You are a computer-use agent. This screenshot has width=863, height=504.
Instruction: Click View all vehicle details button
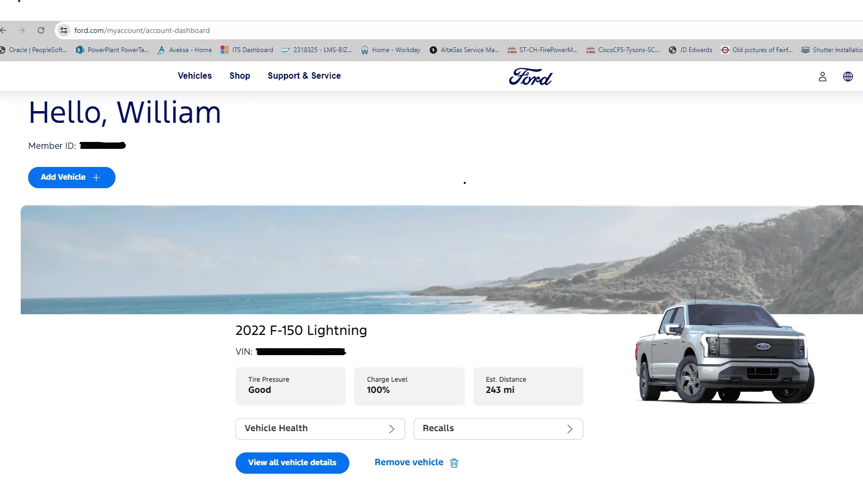coord(292,463)
